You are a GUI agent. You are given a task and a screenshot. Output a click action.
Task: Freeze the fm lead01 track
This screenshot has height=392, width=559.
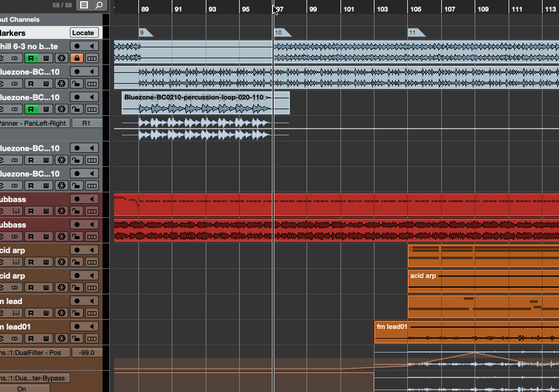coord(61,339)
